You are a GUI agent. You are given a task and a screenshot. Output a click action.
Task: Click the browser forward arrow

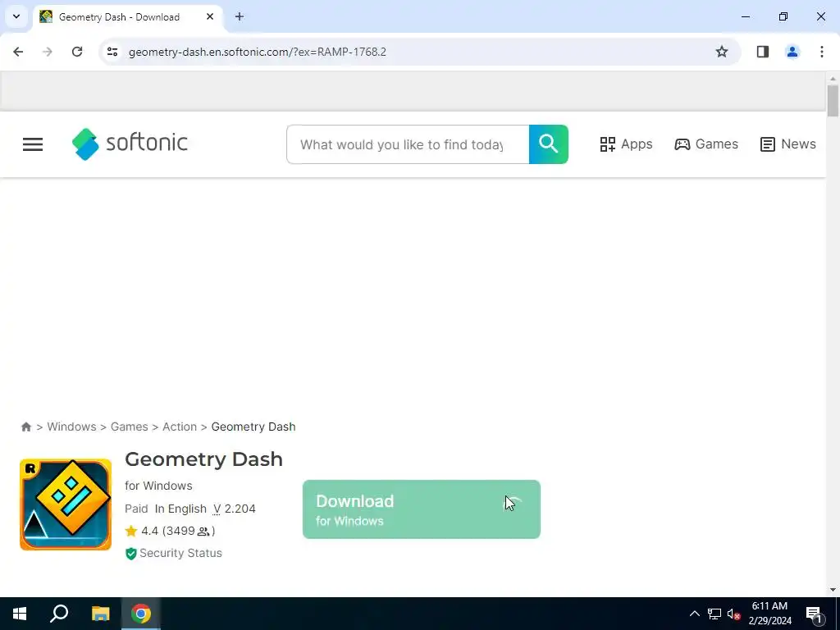click(x=48, y=52)
